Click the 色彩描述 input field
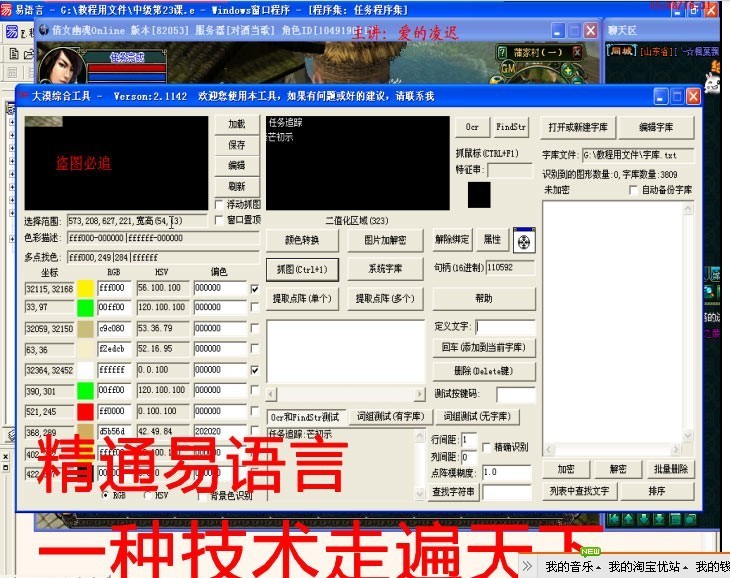This screenshot has width=730, height=578. point(163,238)
